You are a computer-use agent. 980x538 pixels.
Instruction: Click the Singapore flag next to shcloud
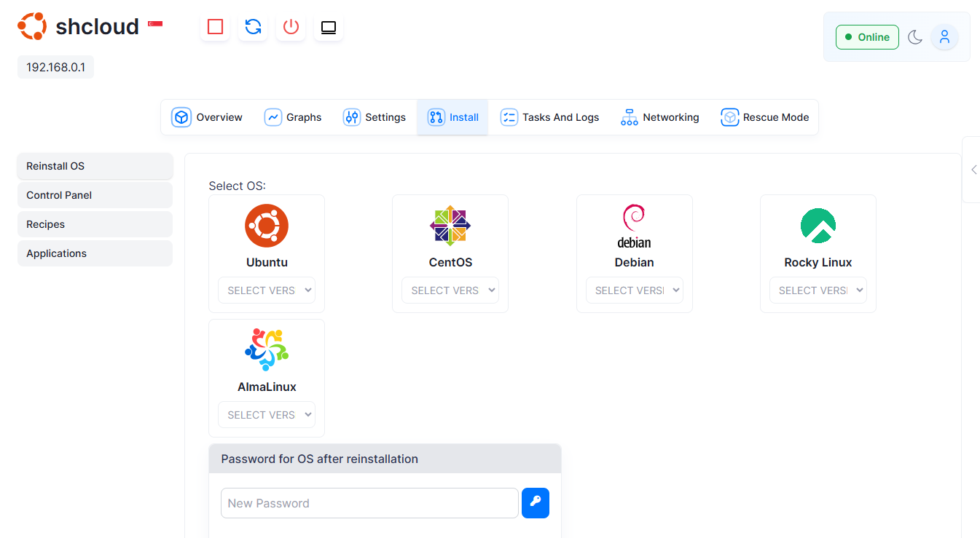click(x=154, y=23)
